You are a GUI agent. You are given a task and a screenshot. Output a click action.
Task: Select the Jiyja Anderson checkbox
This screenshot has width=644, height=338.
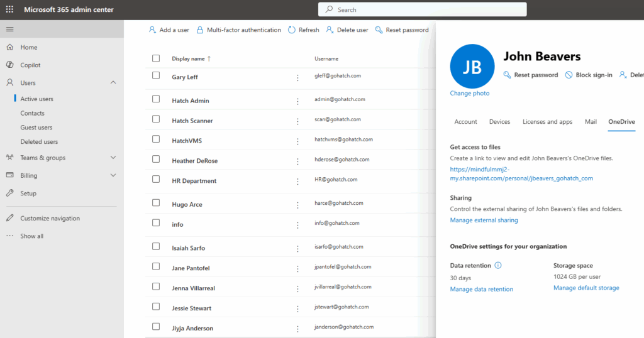pos(156,327)
